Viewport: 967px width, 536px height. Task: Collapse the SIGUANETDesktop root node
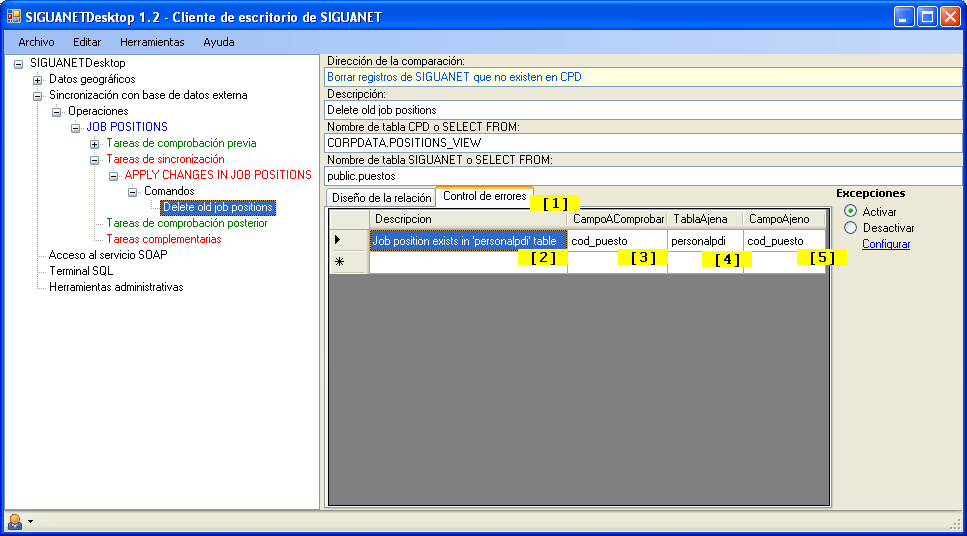point(19,64)
